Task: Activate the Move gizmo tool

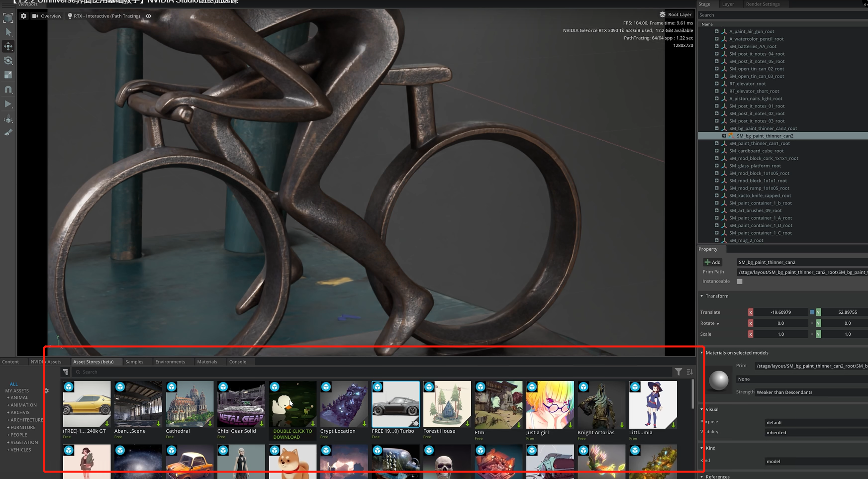Action: (8, 46)
